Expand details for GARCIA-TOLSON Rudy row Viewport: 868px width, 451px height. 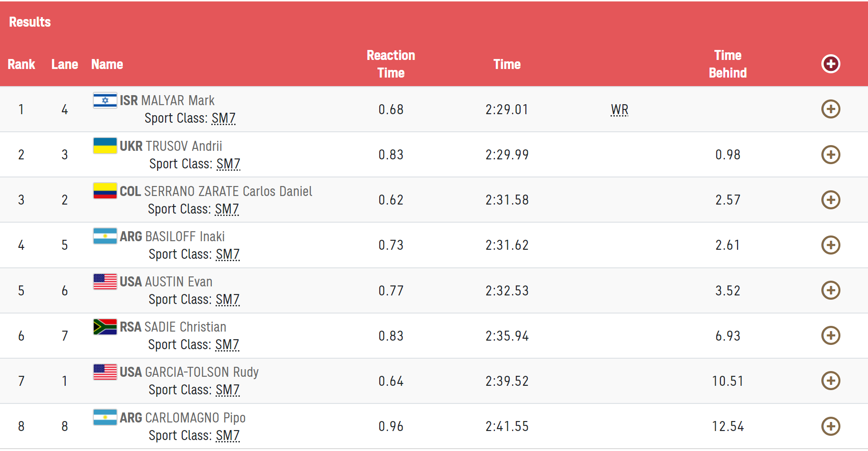point(830,381)
